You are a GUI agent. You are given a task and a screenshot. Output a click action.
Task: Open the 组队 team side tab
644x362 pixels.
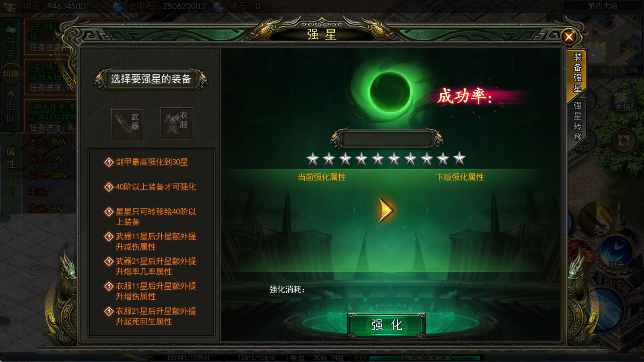[x=11, y=107]
